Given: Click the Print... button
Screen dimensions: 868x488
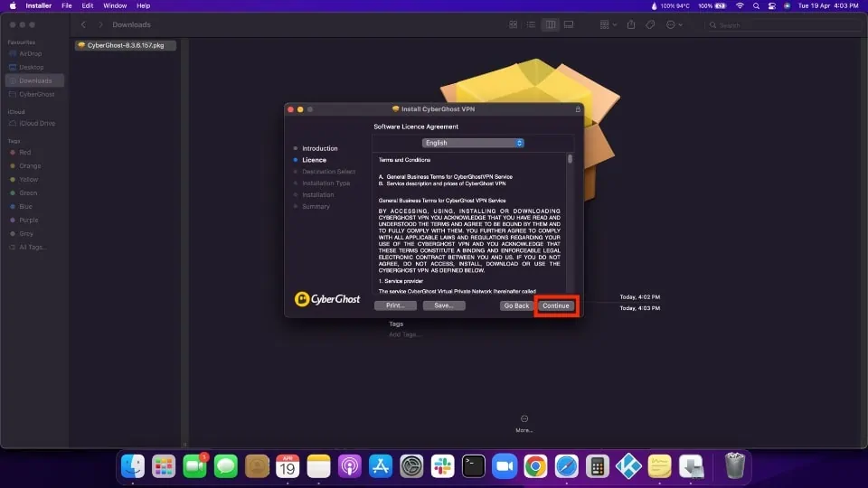Looking at the screenshot, I should coord(395,305).
